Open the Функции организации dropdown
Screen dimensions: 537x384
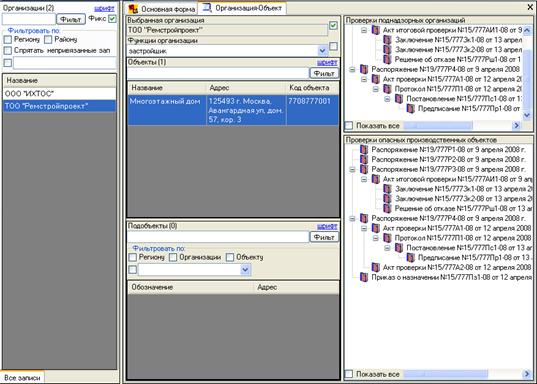[x=322, y=51]
